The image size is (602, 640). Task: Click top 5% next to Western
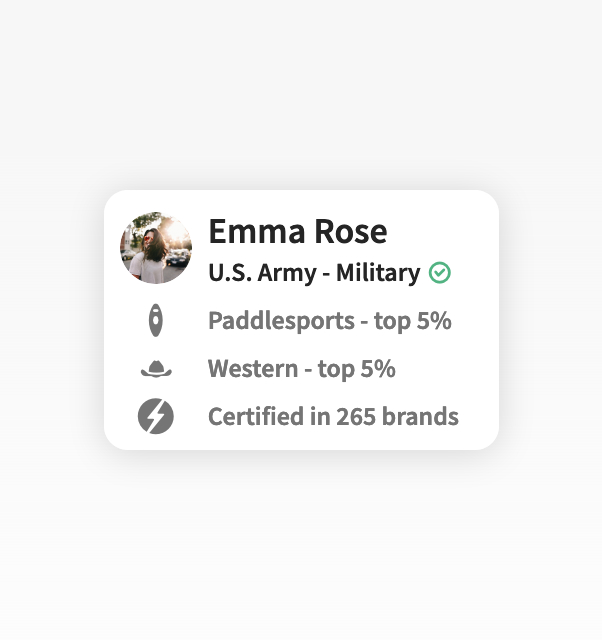[356, 369]
